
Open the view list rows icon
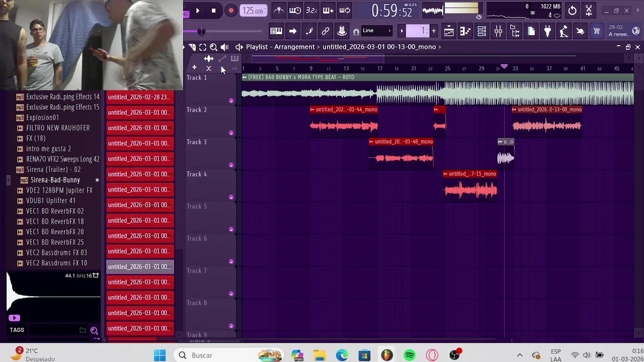click(481, 31)
